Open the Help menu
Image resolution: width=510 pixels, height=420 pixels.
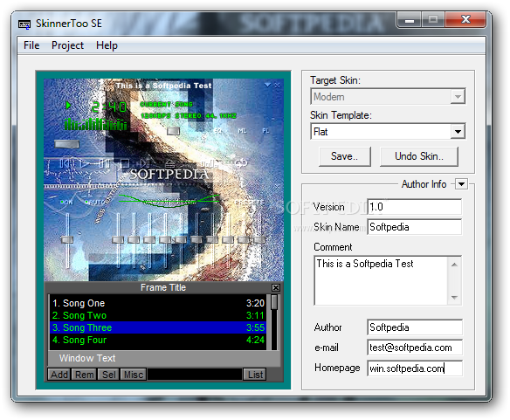pyautogui.click(x=107, y=45)
